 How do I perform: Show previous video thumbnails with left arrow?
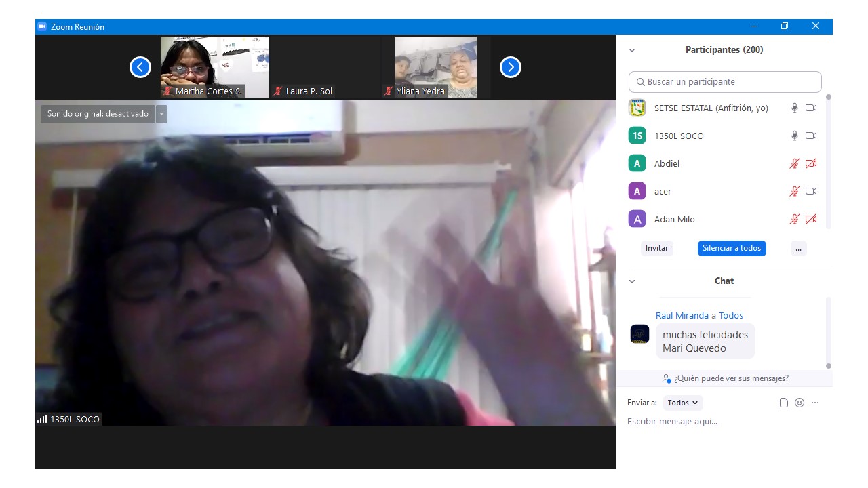[x=140, y=67]
